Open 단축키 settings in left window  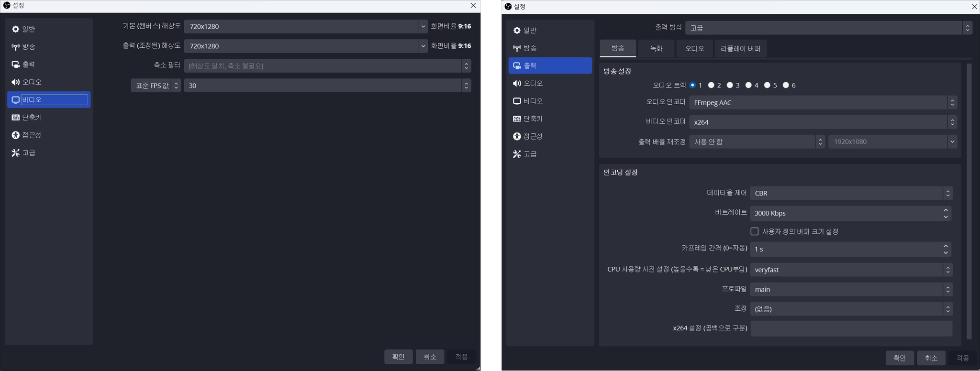pos(49,118)
